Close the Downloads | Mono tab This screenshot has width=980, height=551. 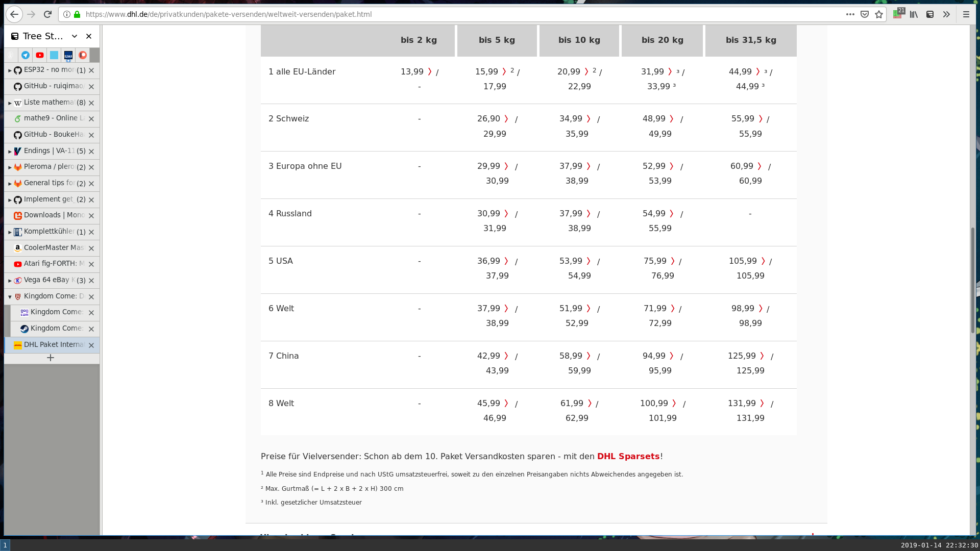coord(91,216)
